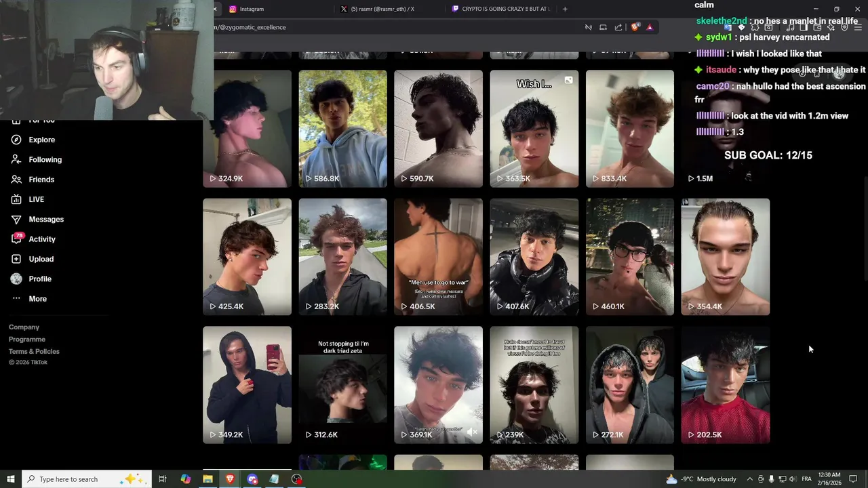Screen dimensions: 868x488
Task: Open the video with 324.9K views
Action: [x=247, y=129]
